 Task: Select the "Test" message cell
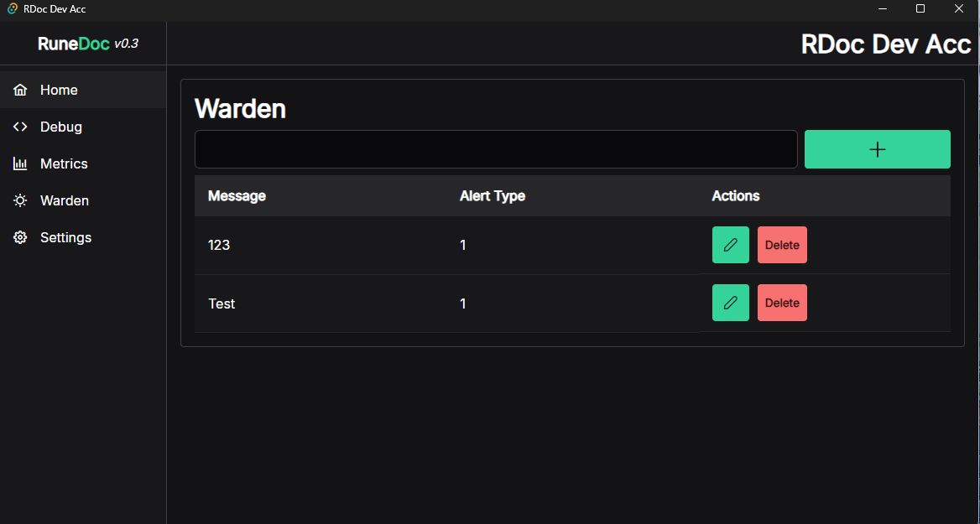[x=222, y=304]
